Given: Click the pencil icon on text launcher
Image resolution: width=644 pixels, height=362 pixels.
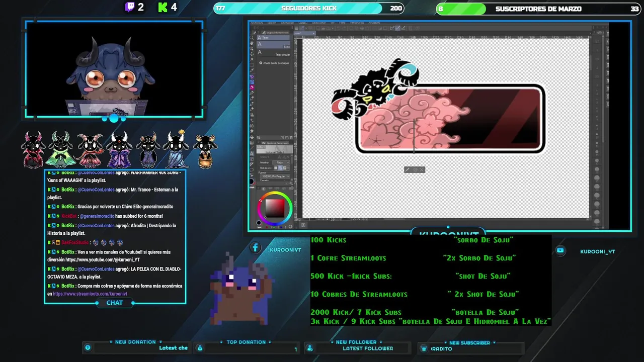Looking at the screenshot, I should pos(408,169).
